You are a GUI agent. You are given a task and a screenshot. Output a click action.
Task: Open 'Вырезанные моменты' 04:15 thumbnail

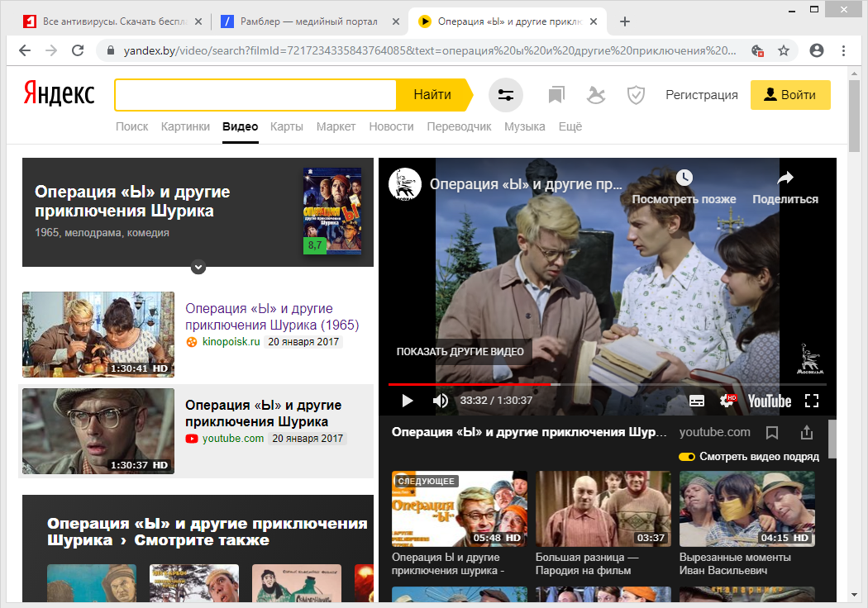746,509
